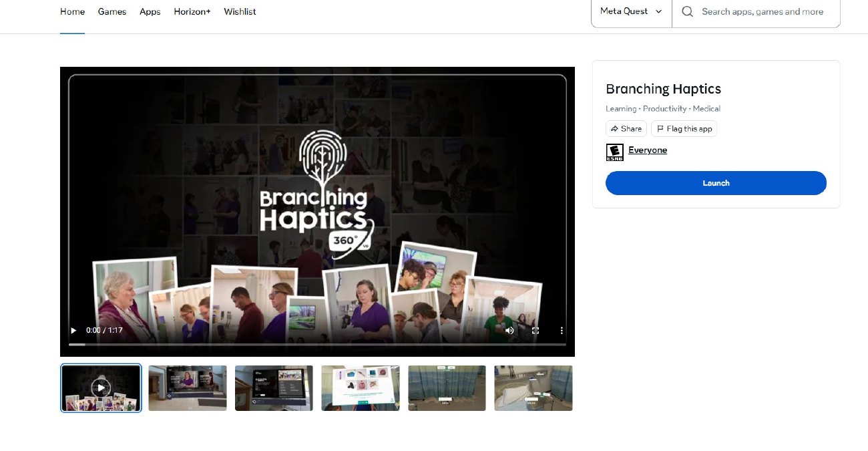The height and width of the screenshot is (451, 868).
Task: Flag this app button
Action: click(684, 129)
